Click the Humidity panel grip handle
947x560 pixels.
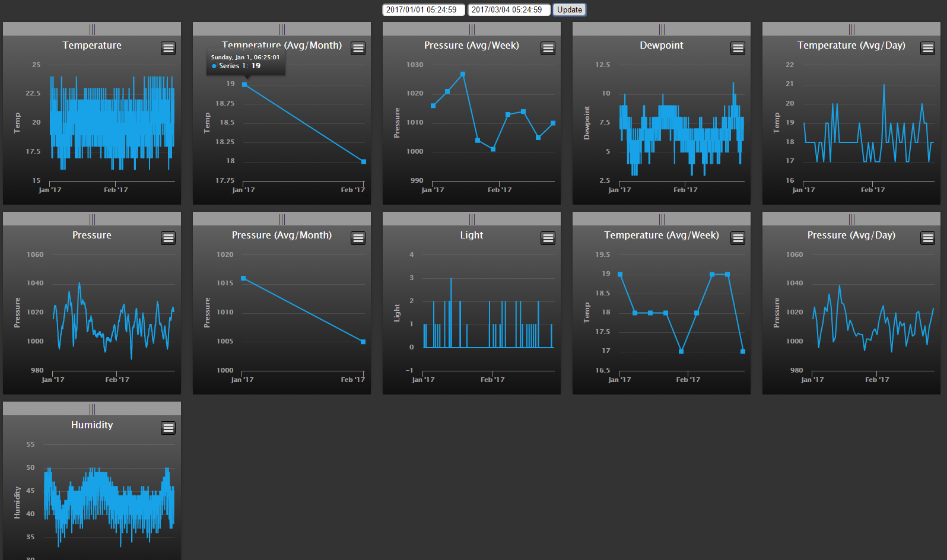[92, 409]
